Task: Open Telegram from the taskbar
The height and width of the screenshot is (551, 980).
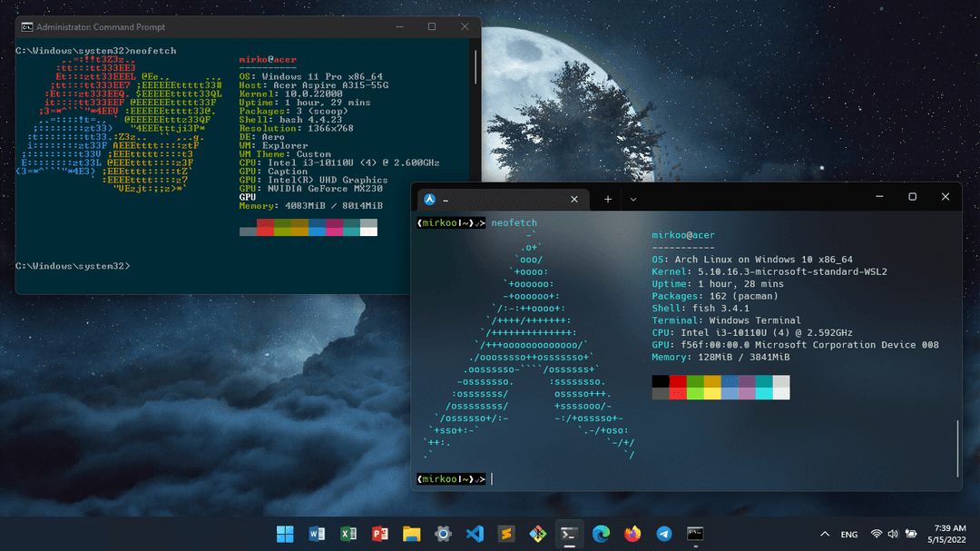Action: [663, 534]
